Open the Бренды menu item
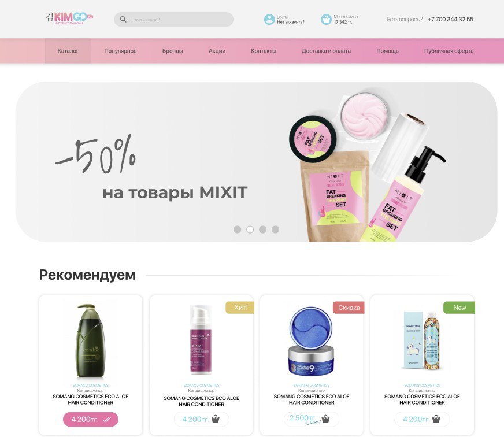 pos(173,51)
